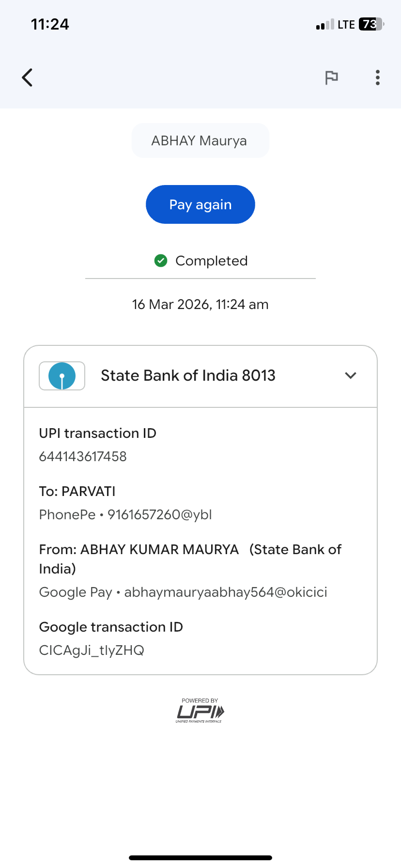Tap the cellular signal bars icon

click(324, 25)
